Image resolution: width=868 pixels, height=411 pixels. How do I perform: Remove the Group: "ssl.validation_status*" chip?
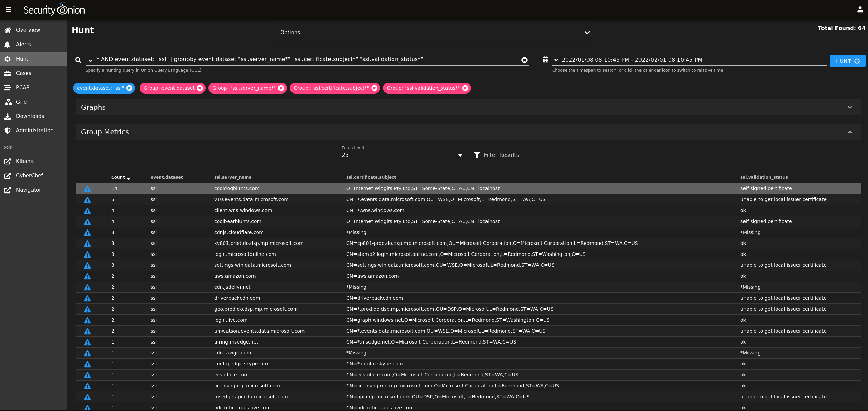pos(465,88)
